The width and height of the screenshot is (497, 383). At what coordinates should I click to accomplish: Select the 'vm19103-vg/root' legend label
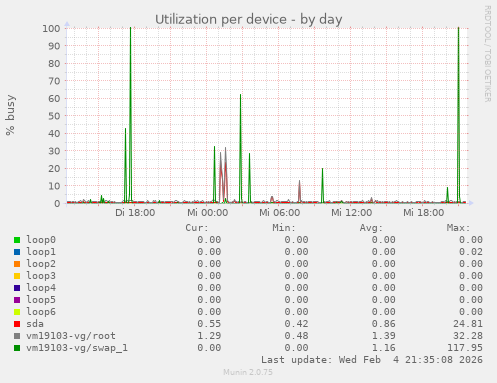tap(71, 336)
